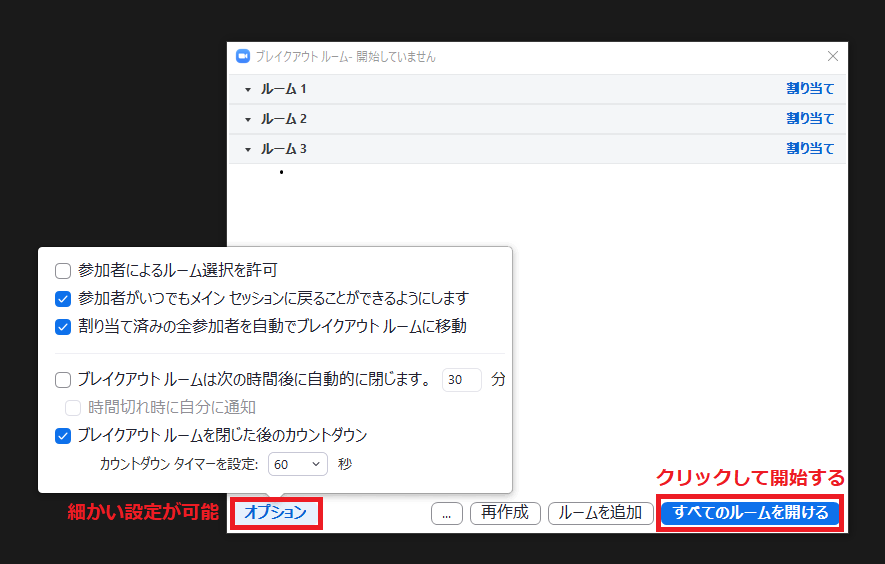The image size is (885, 564).
Task: Enable ブレイクアウトルーム auto-close timer checkbox
Action: (63, 380)
